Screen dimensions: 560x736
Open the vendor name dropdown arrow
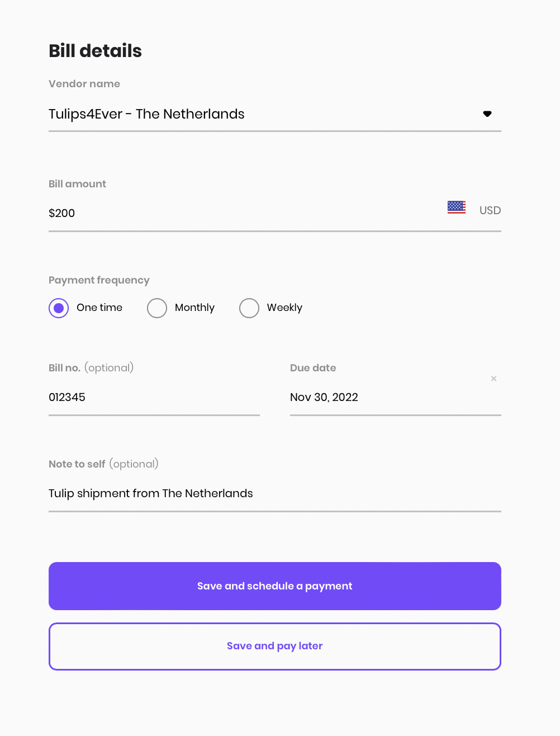coord(487,114)
